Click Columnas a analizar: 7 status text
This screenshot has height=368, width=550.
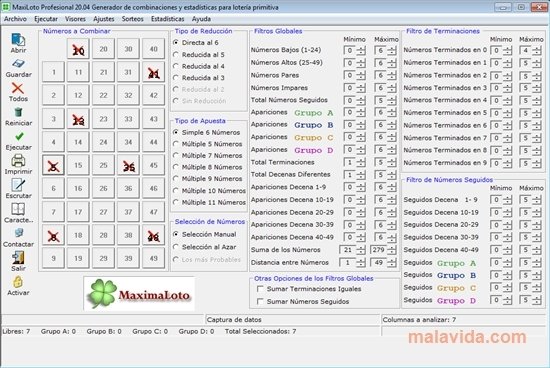[x=419, y=320]
